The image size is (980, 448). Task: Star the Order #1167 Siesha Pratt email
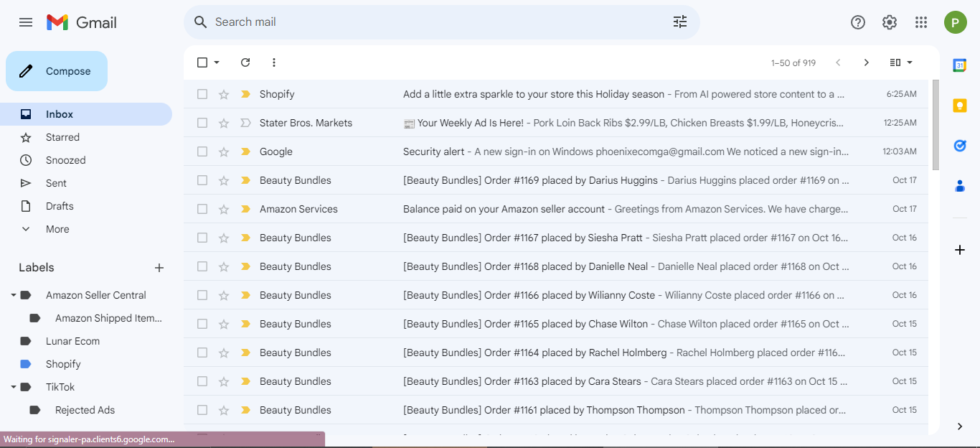(224, 238)
